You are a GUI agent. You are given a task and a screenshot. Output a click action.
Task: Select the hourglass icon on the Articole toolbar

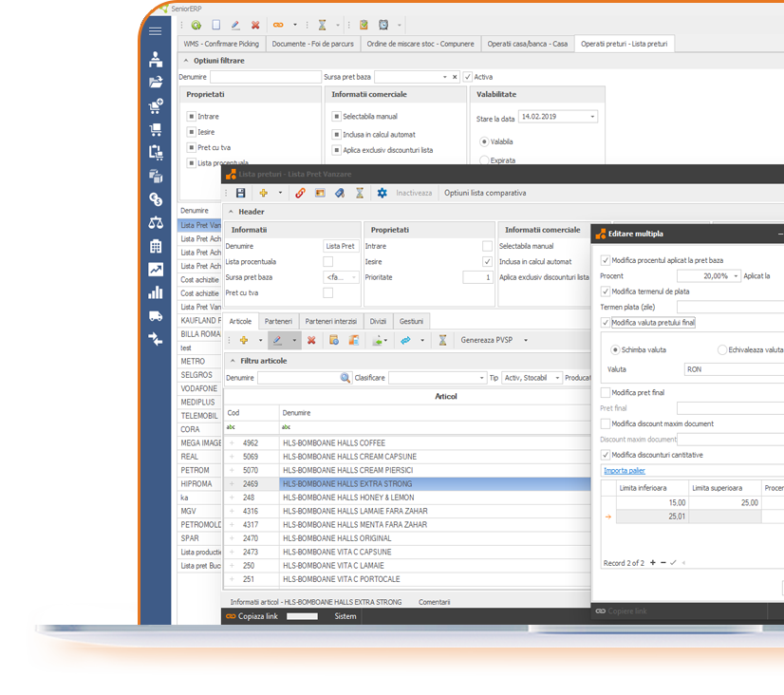445,339
